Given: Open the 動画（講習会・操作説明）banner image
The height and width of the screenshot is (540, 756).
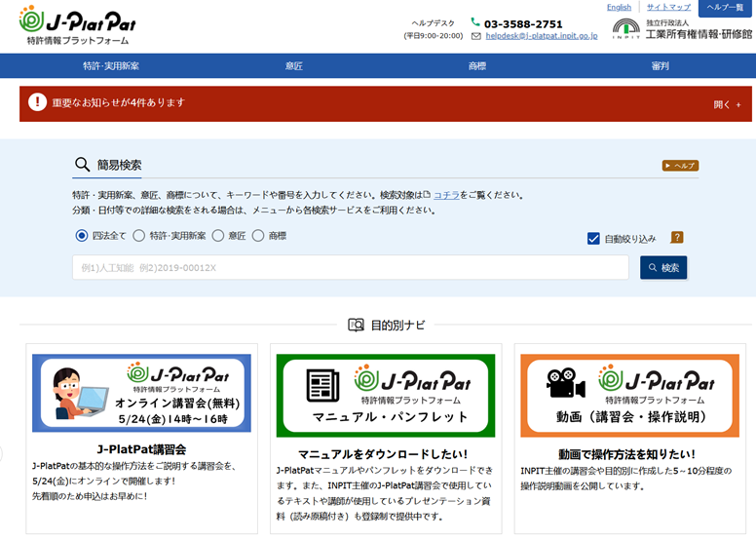Looking at the screenshot, I should pyautogui.click(x=629, y=396).
